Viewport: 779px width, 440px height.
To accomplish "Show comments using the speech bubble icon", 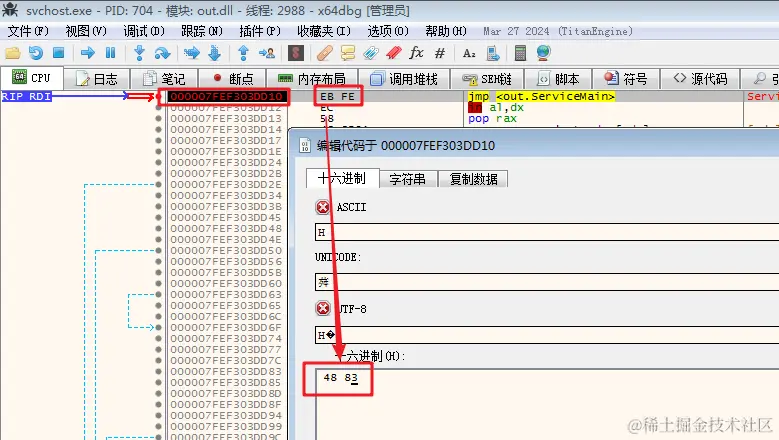I will (x=348, y=53).
